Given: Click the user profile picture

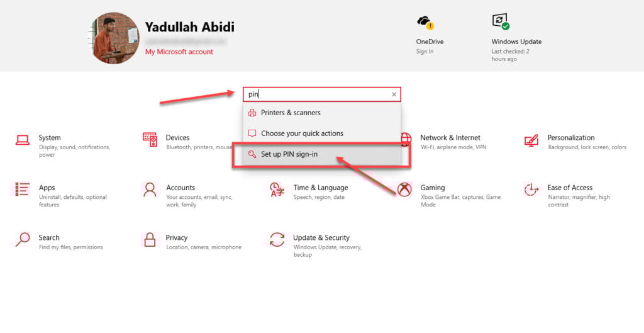Looking at the screenshot, I should pyautogui.click(x=114, y=38).
